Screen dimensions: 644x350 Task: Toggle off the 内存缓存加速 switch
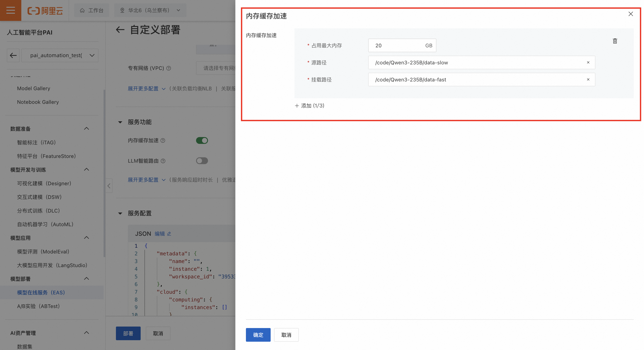202,140
